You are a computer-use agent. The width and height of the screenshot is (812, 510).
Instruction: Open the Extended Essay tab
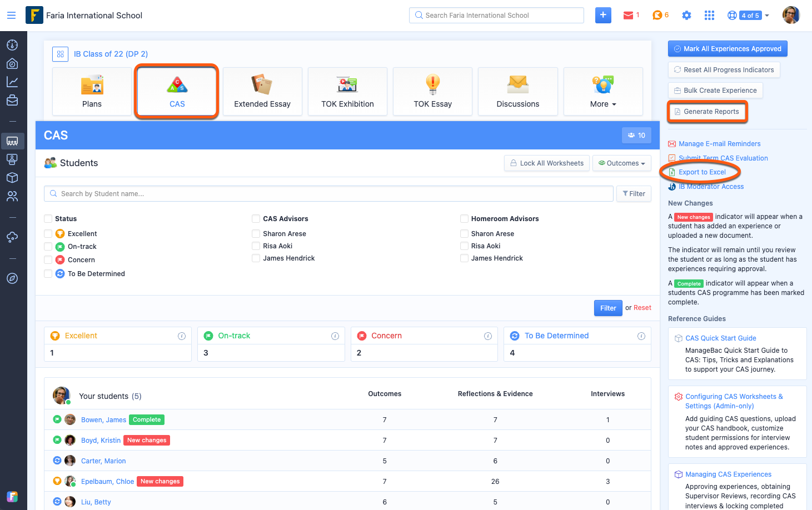262,92
